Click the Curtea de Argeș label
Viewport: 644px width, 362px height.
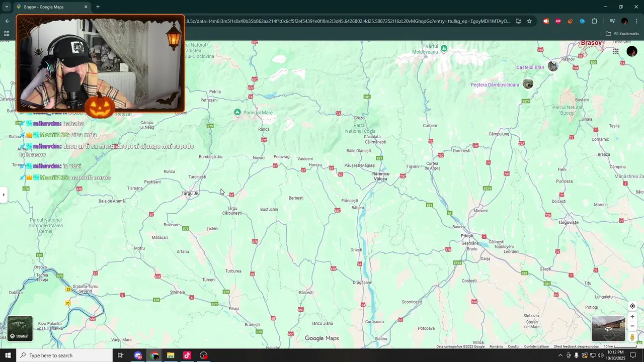pos(433,166)
